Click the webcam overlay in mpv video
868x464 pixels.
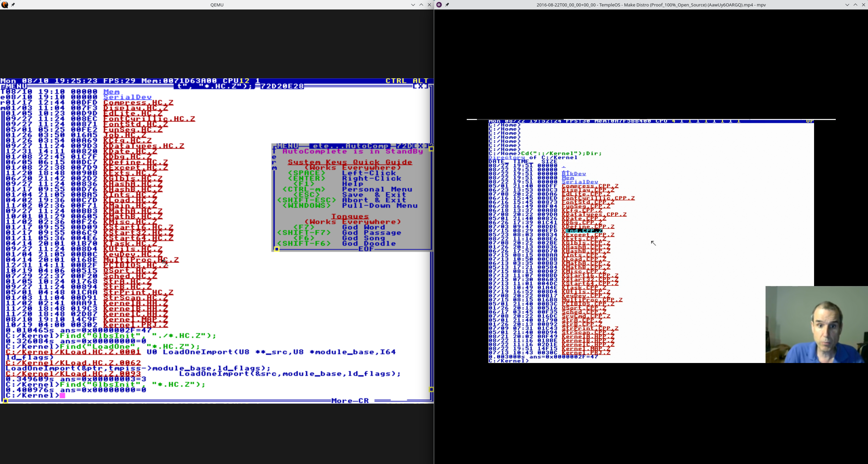pos(817,324)
